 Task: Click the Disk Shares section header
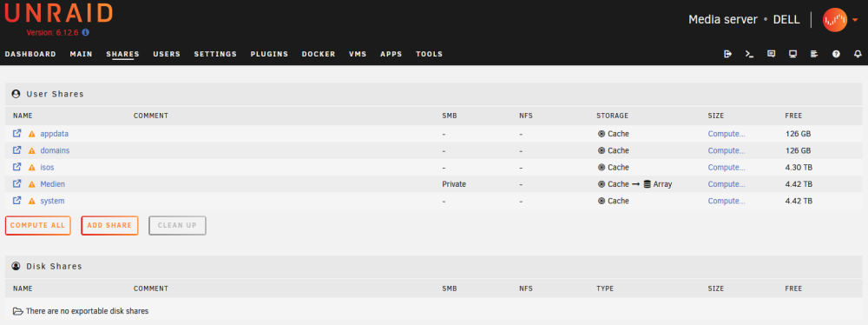pyautogui.click(x=434, y=266)
